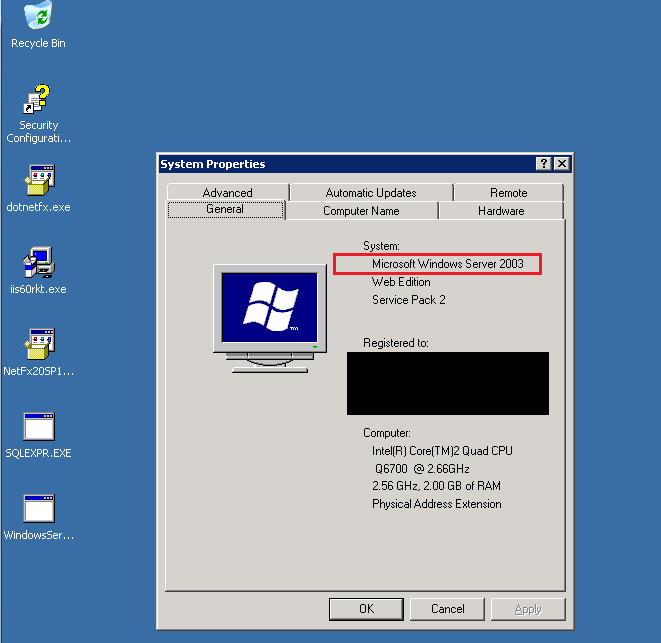Screen dimensions: 661x643
Task: Click the System Properties title bar
Action: click(340, 164)
